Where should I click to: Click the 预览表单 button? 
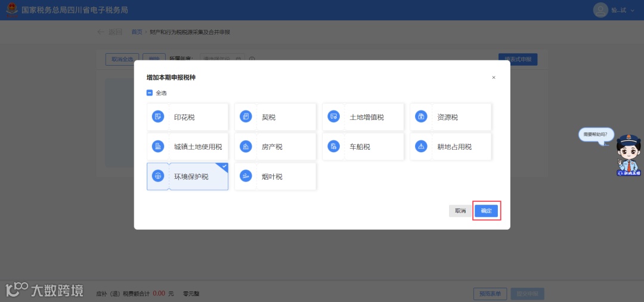(490, 294)
